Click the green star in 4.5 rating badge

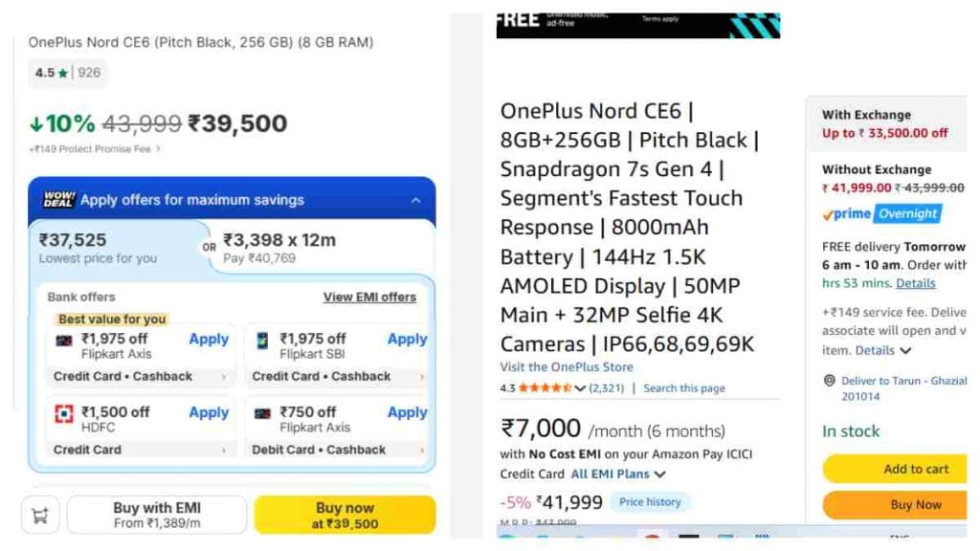[62, 73]
